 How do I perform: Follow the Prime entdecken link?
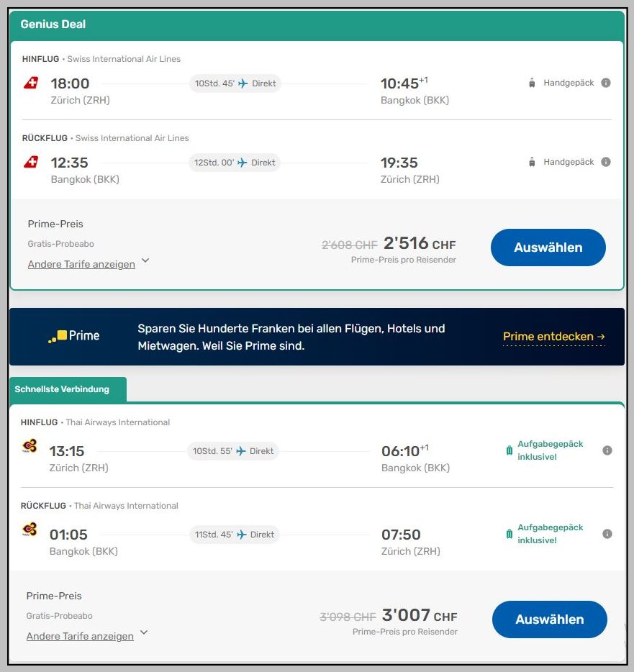553,337
